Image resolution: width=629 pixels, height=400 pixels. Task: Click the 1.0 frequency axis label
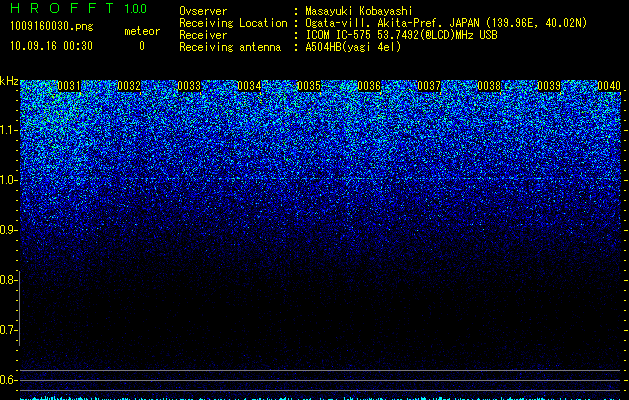point(9,180)
